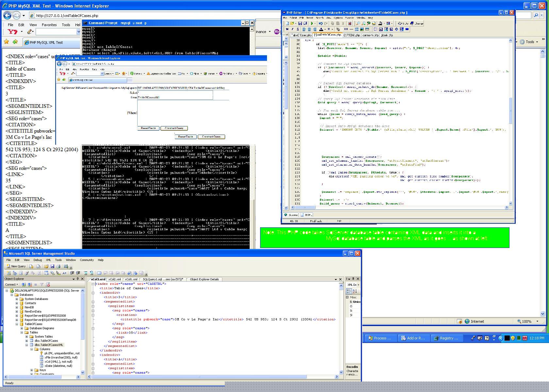Viewport: 549px width, 392px height.
Task: Click Undo icon in PHP Editor toolbar
Action: tap(321, 23)
